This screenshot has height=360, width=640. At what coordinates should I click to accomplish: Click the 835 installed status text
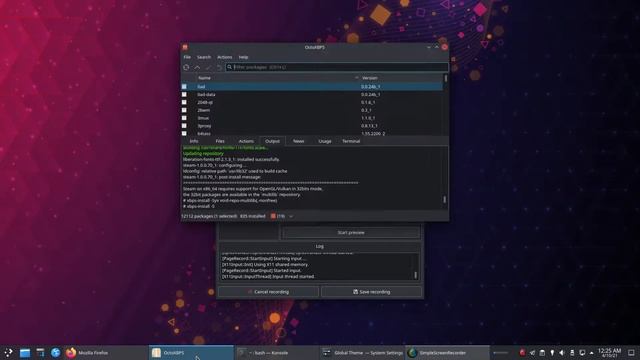(x=253, y=216)
